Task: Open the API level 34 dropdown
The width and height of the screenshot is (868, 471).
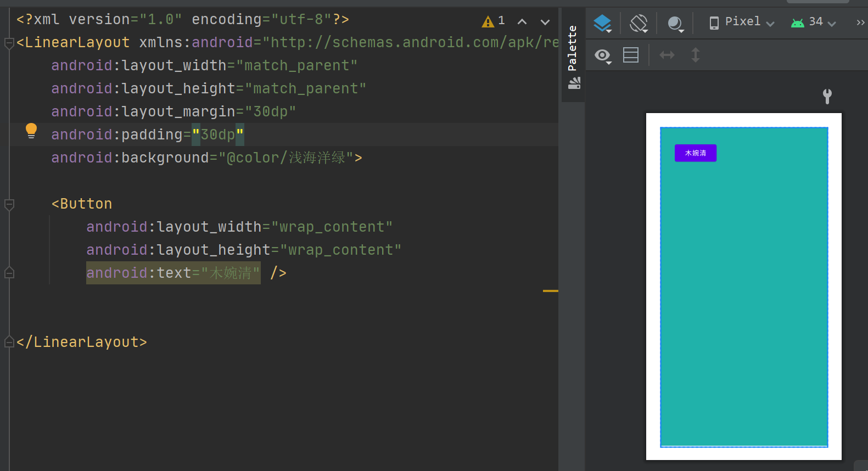Action: click(x=814, y=23)
